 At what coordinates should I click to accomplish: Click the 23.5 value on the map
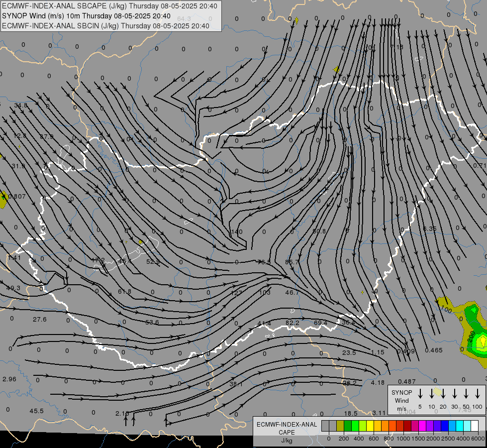tap(349, 352)
